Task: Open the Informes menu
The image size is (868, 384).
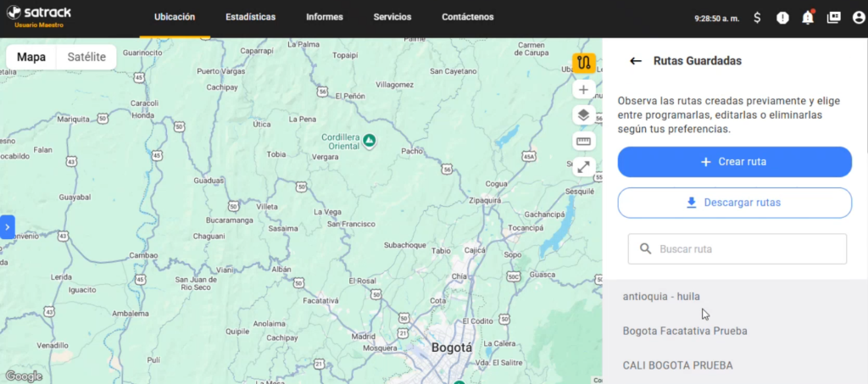Action: tap(325, 17)
